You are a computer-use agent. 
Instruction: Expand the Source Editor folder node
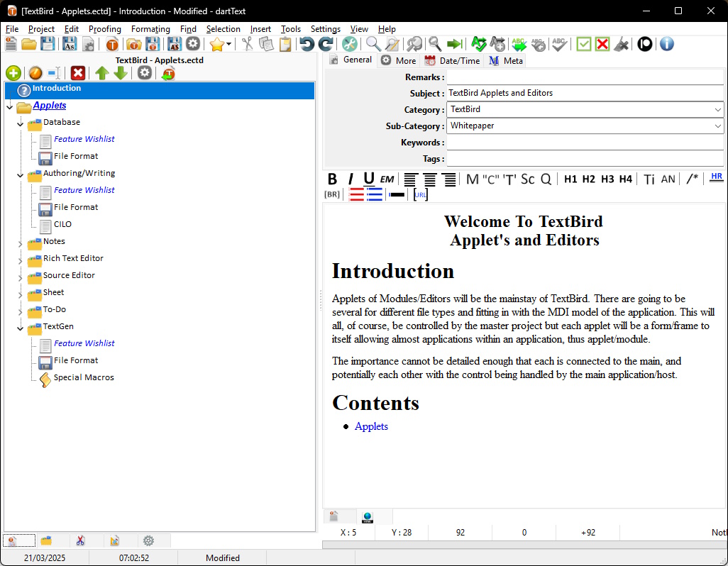tap(21, 277)
